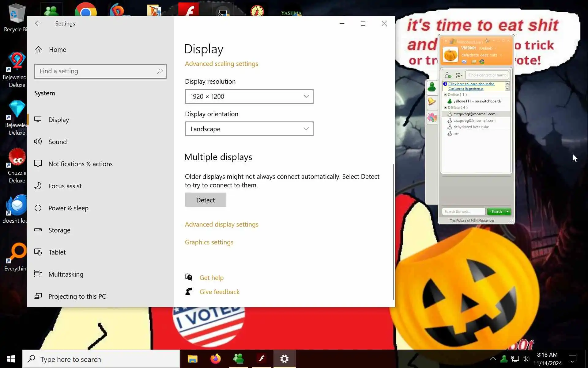Click the bell alerts tab in Messenger

click(432, 102)
